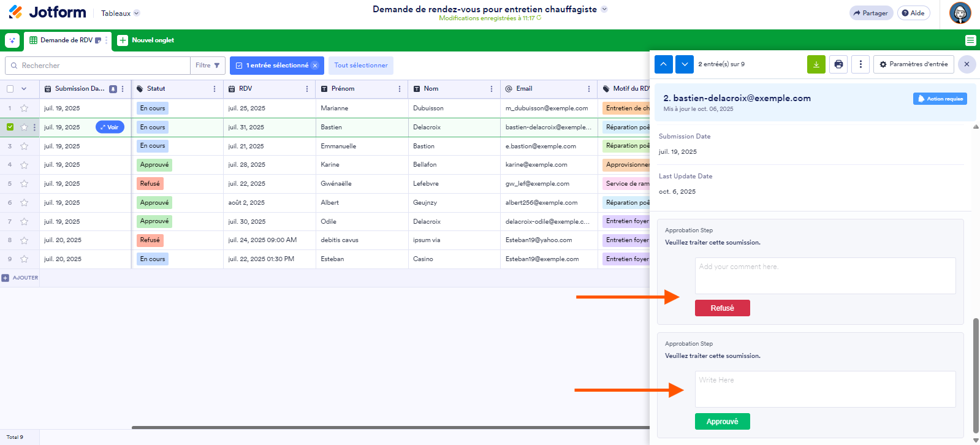Click the red Refusé button
980x445 pixels.
point(723,308)
